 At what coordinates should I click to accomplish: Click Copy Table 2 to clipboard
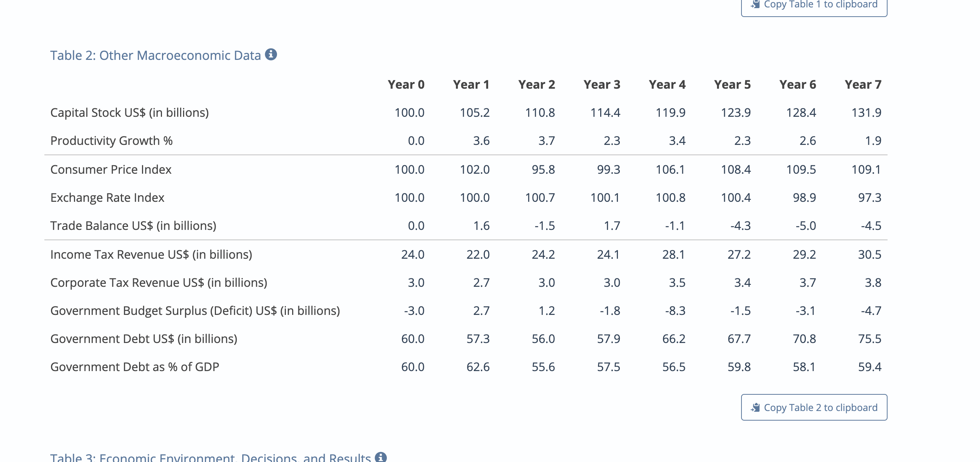[x=813, y=407]
